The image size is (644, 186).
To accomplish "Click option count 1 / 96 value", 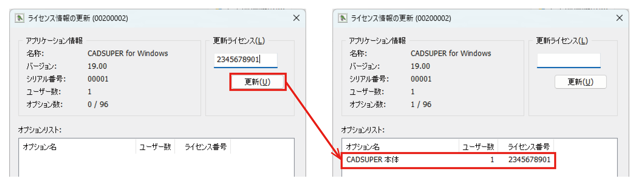I will (421, 104).
